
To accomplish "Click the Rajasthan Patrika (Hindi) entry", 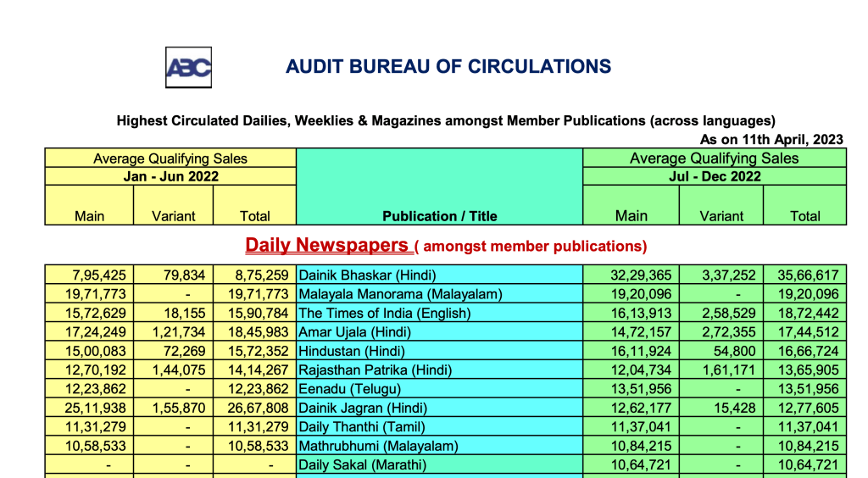I will point(376,370).
